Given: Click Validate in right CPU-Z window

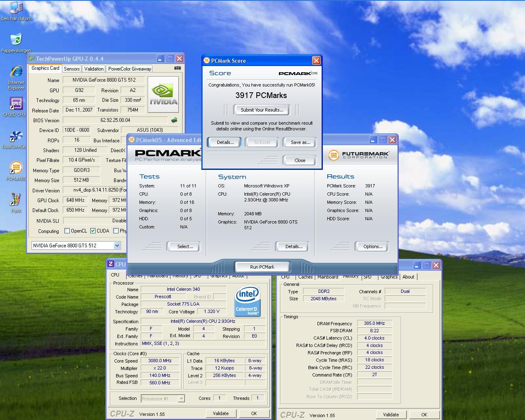Looking at the screenshot, I should pos(391,415).
